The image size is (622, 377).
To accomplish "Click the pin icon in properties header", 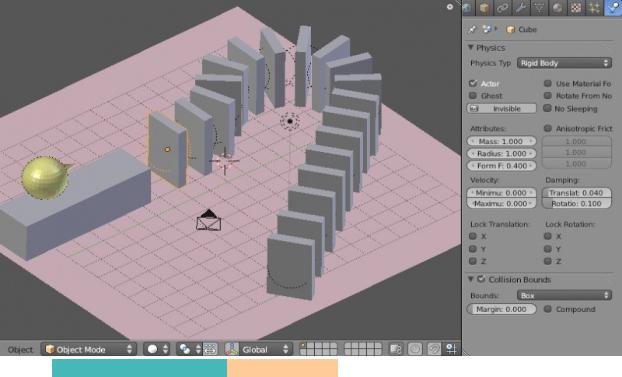I will point(472,29).
